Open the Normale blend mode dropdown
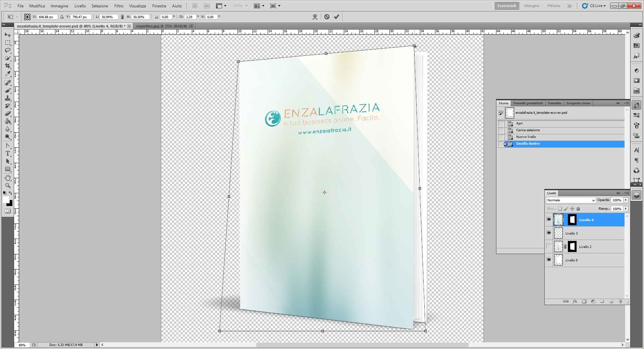The height and width of the screenshot is (349, 644). (571, 200)
